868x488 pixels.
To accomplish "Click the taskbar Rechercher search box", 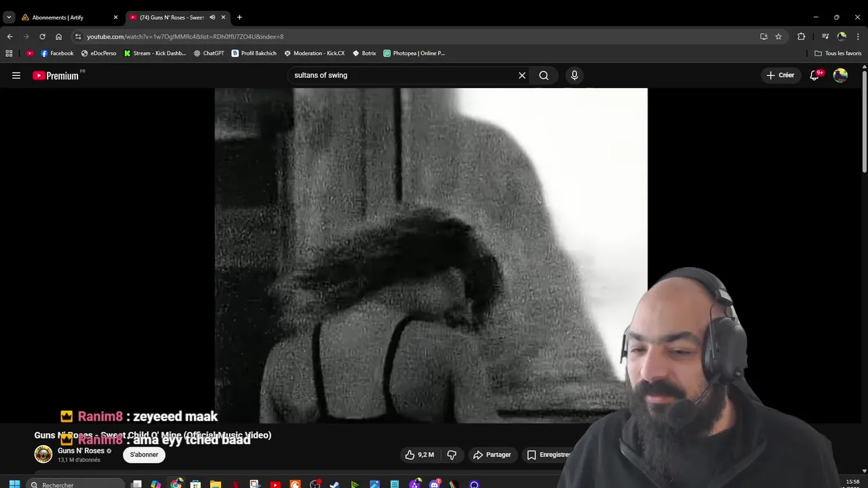I will [x=77, y=484].
